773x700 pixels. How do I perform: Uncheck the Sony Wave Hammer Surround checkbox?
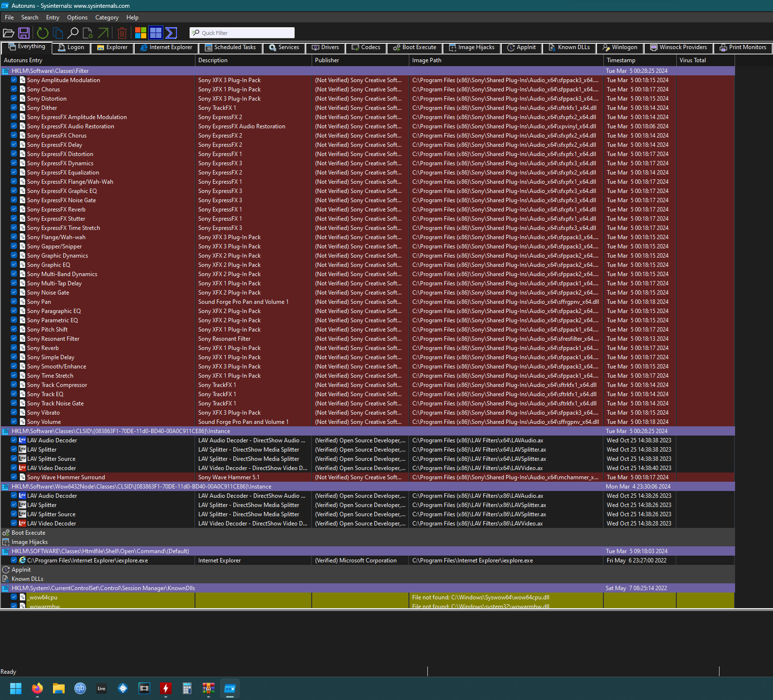click(x=14, y=477)
